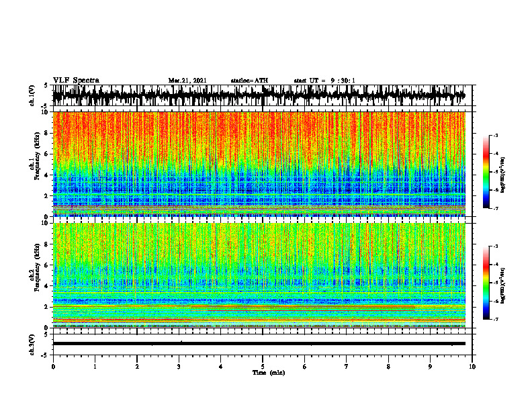
Task: Click the "ch.1(V)" axis label
Action: pyautogui.click(x=32, y=95)
